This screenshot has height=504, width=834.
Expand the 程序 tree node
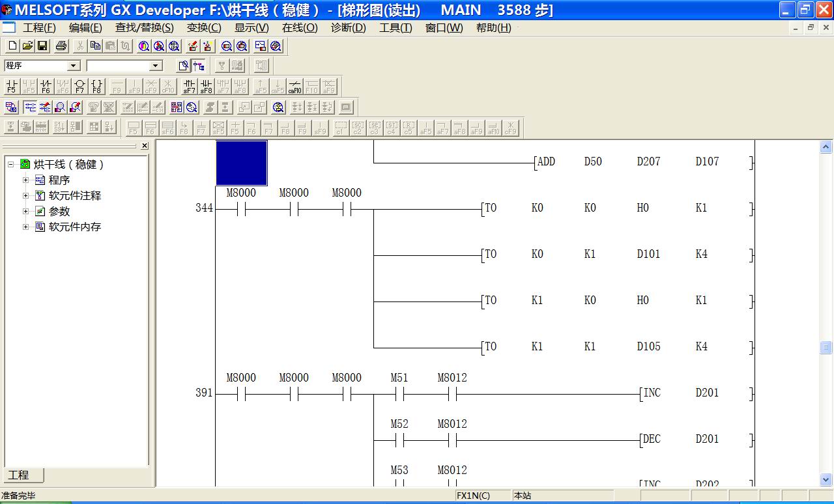click(26, 180)
